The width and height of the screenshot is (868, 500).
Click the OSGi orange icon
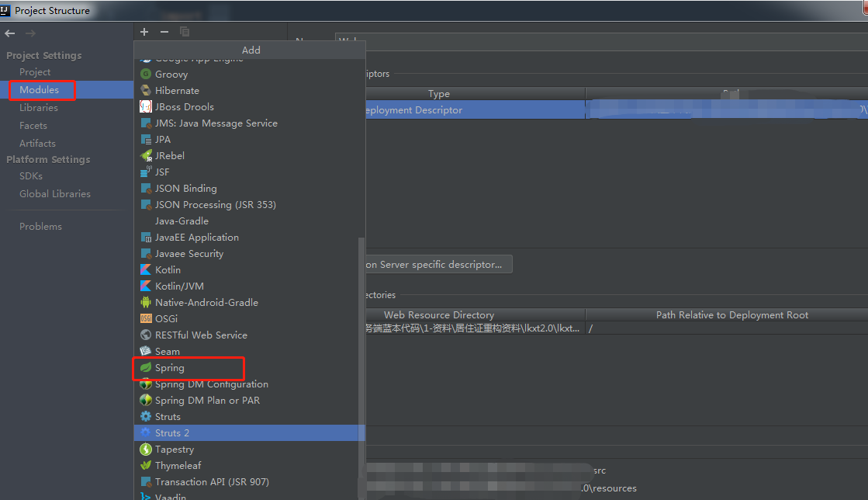tap(146, 318)
